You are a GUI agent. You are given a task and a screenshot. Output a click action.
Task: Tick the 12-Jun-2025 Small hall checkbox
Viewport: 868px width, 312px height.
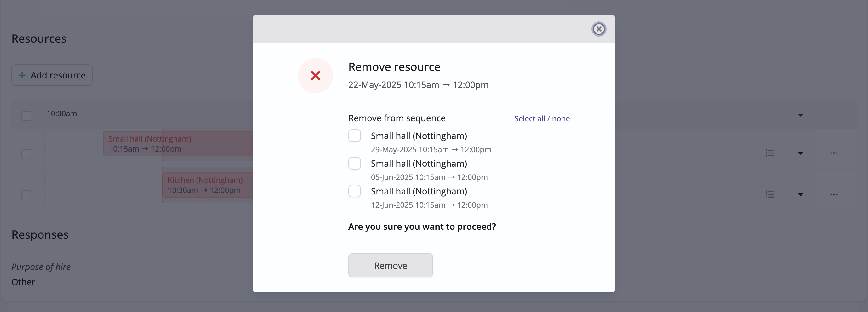(x=354, y=191)
